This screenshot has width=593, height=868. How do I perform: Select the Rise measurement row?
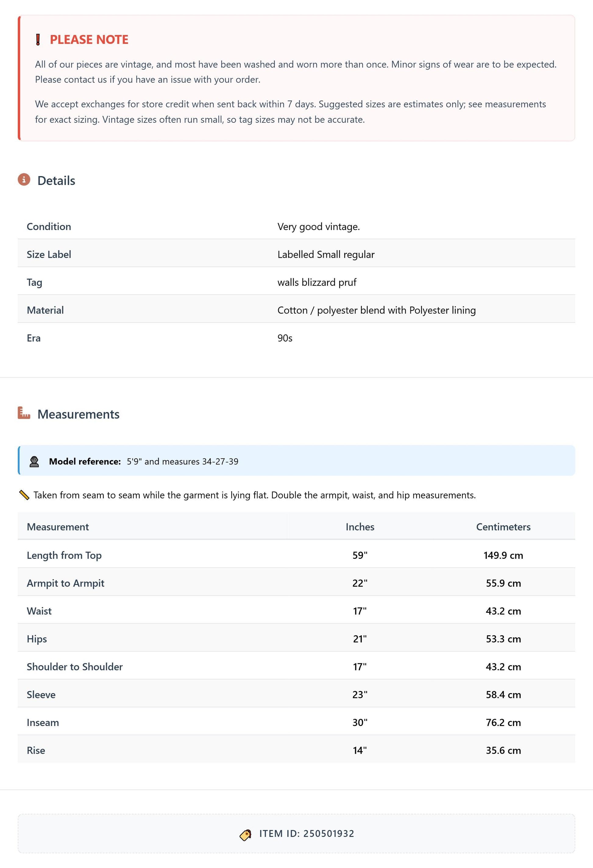coord(296,750)
